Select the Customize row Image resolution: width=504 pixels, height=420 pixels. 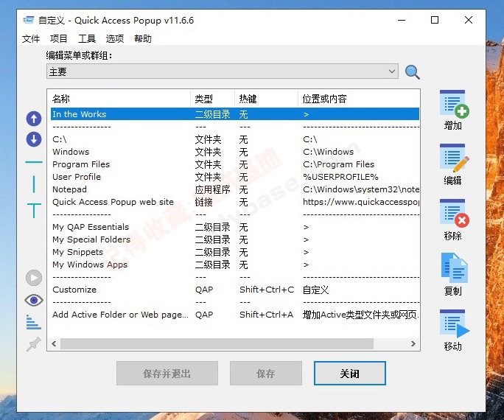click(x=234, y=290)
